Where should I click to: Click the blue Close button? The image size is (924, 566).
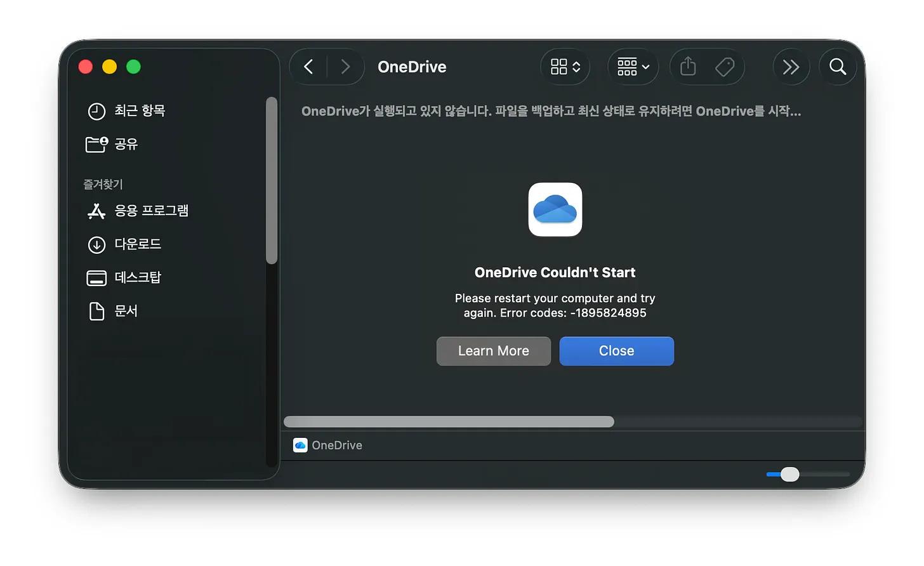click(617, 351)
